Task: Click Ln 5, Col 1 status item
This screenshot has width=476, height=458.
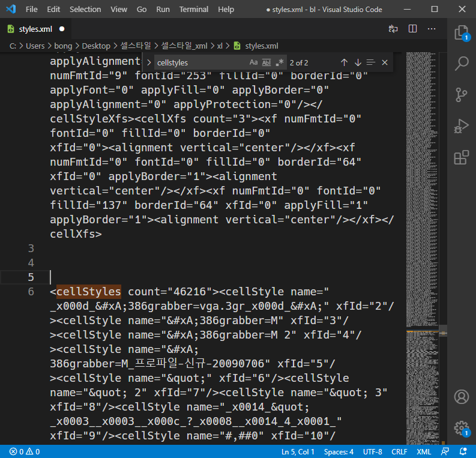Action: (x=298, y=451)
